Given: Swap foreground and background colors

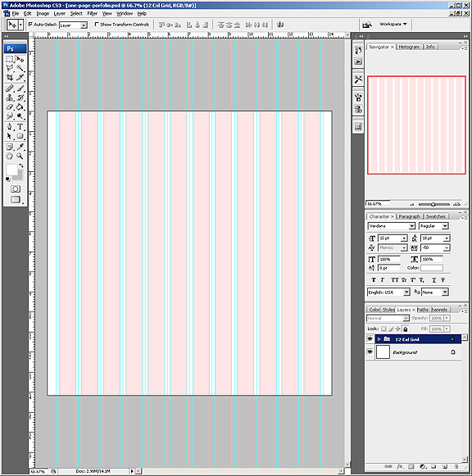Looking at the screenshot, I should [x=21, y=165].
